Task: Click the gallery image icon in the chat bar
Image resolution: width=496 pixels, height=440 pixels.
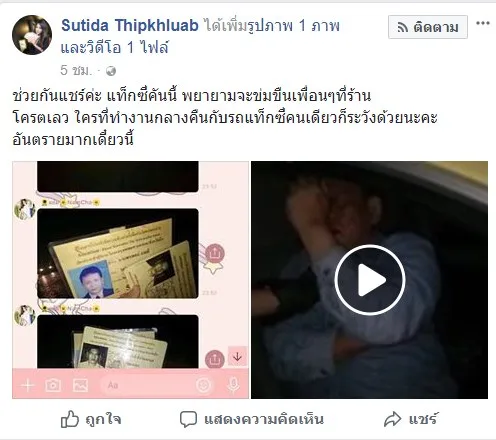Action: click(80, 385)
